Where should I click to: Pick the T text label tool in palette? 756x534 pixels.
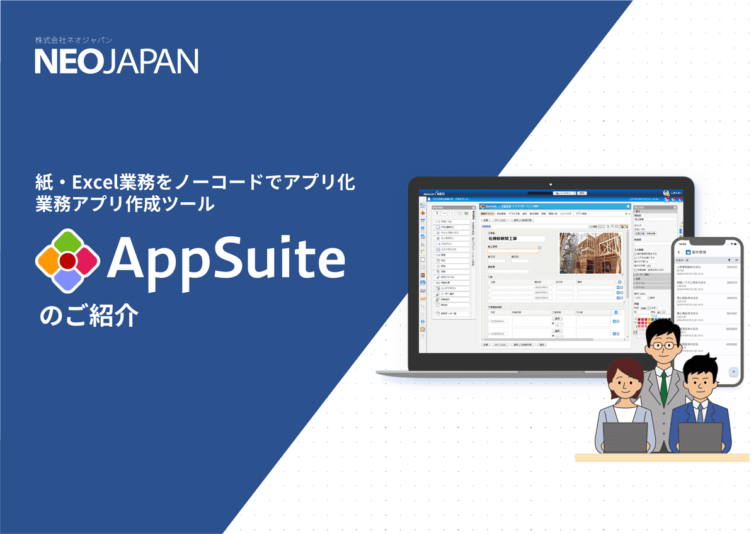pyautogui.click(x=437, y=213)
